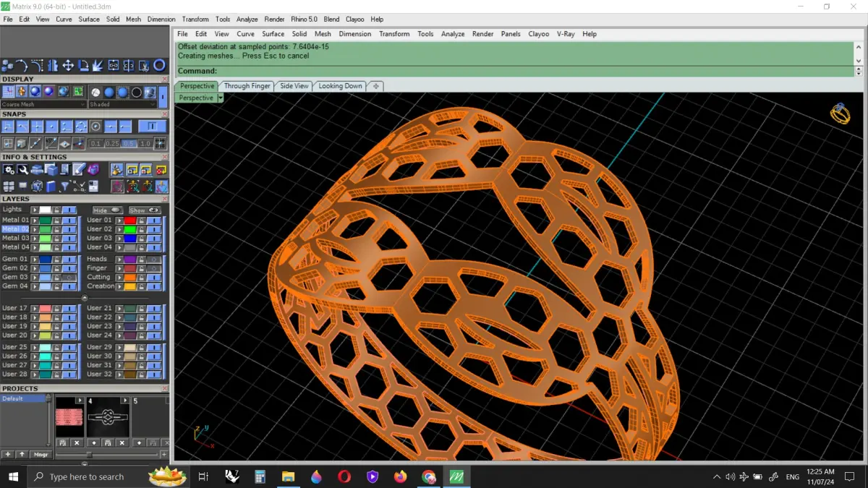
Task: Click the pencil notes icon in Info & Settings
Action: click(78, 168)
